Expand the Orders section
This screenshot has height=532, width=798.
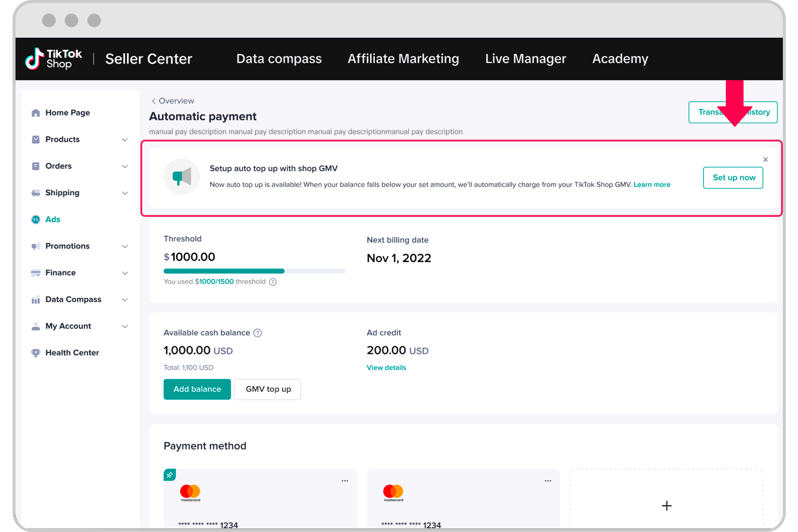tap(125, 166)
